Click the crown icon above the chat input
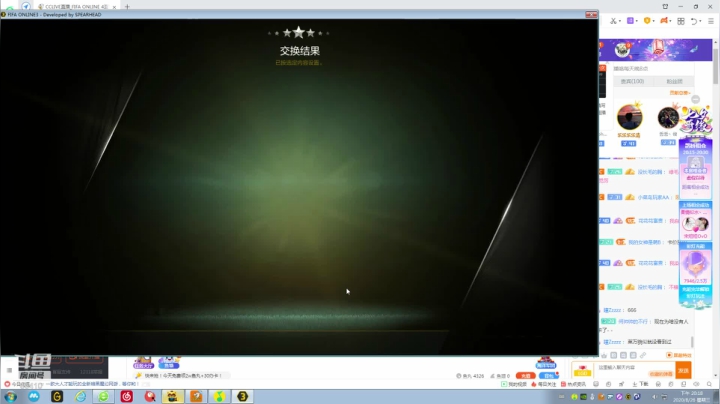The image size is (720, 404). coord(604,355)
